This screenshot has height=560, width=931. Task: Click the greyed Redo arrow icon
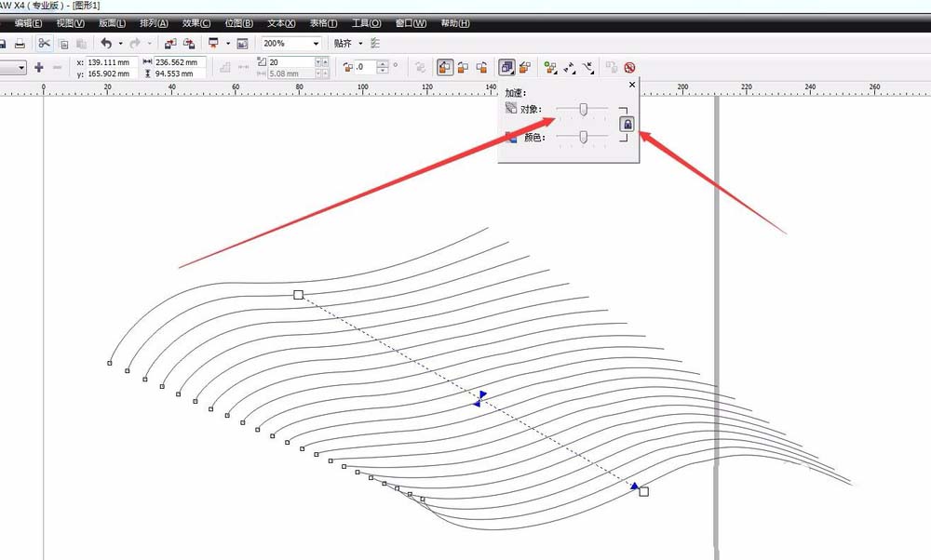pyautogui.click(x=135, y=44)
